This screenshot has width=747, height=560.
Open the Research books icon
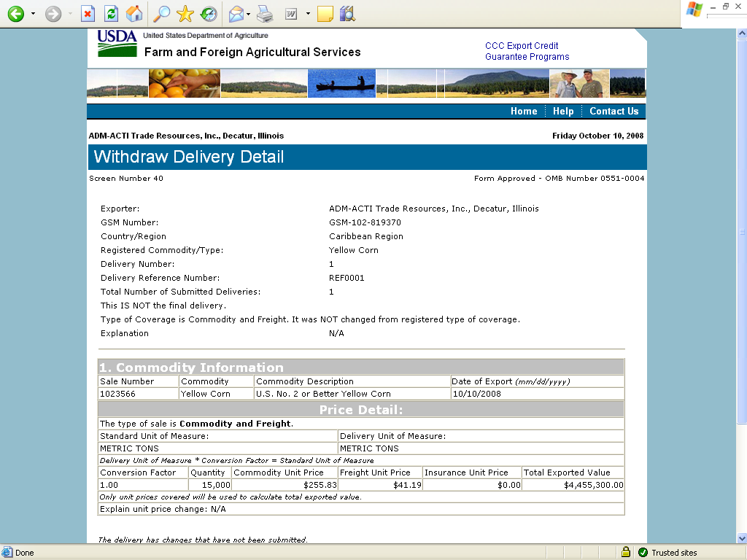point(347,14)
